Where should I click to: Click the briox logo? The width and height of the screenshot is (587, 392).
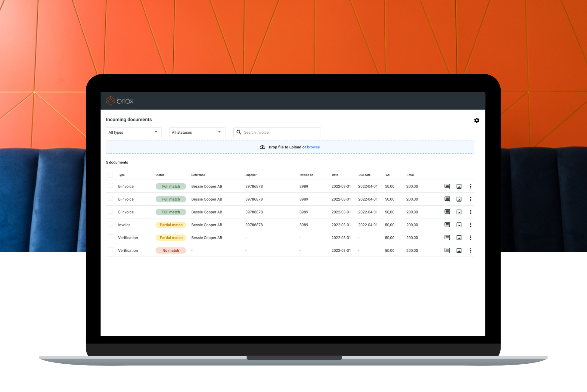[x=120, y=101]
